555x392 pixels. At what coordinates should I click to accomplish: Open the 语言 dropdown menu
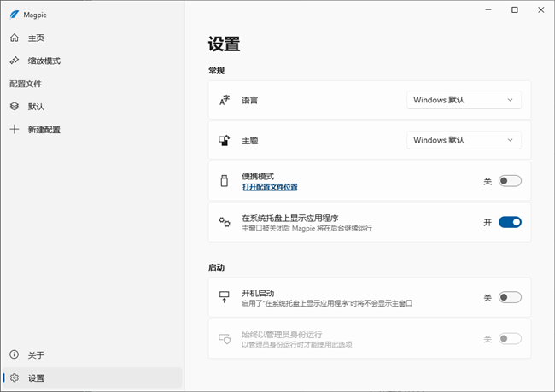464,100
